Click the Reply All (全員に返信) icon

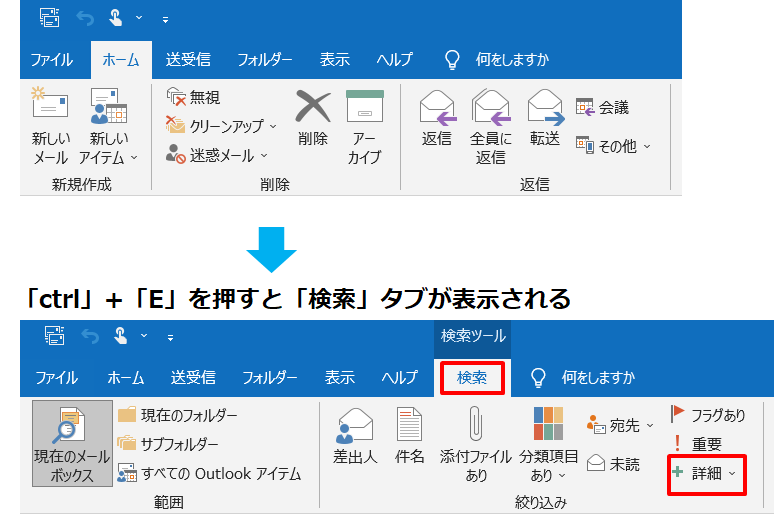[x=491, y=107]
